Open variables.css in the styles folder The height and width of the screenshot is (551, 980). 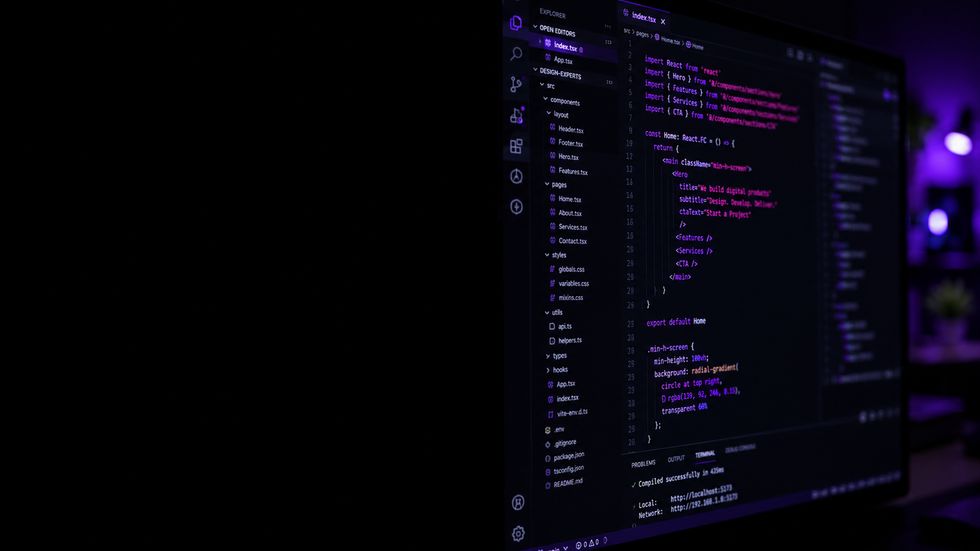click(573, 283)
